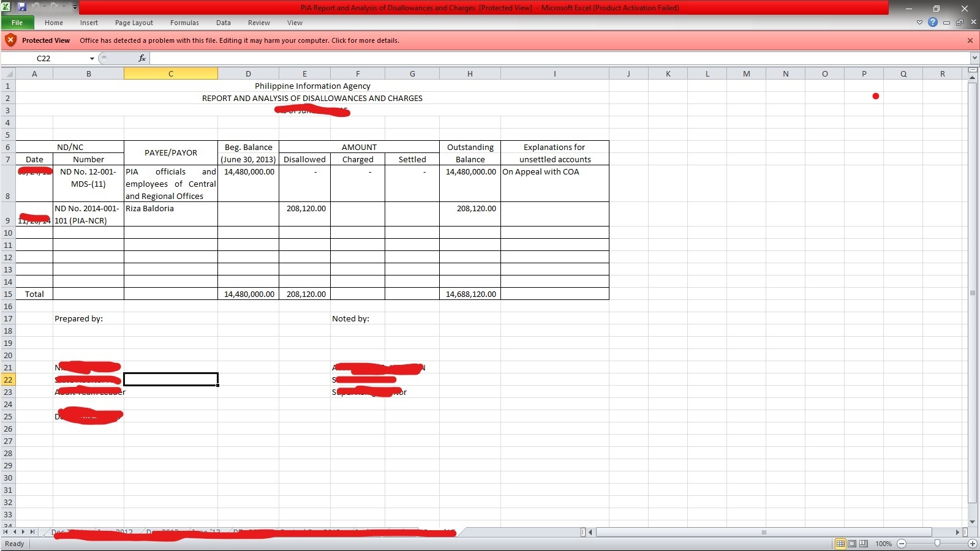Restore down the workbook window inside Excel
Viewport: 980px width, 551px height.
960,23
